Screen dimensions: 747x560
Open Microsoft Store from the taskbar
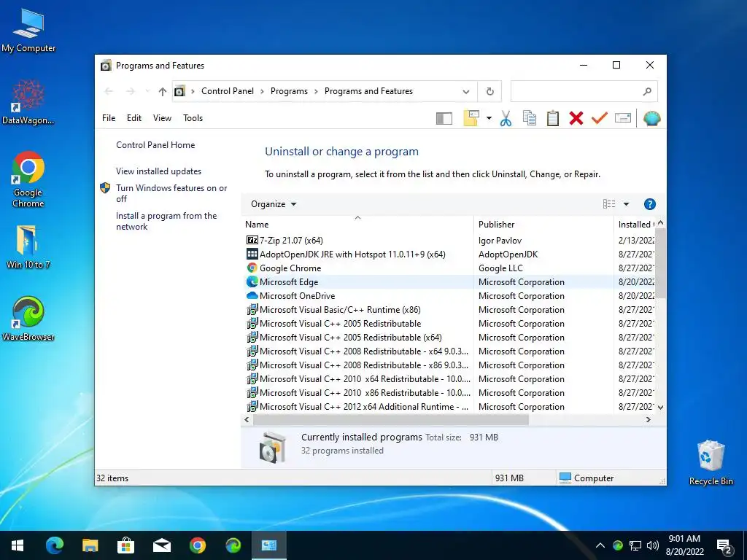click(125, 545)
